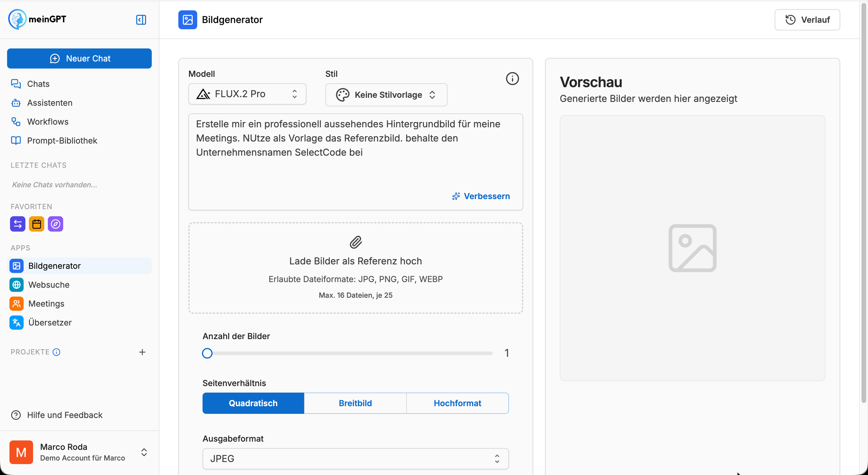Click the Prompt-Bibliothek book icon
868x475 pixels.
(x=16, y=141)
